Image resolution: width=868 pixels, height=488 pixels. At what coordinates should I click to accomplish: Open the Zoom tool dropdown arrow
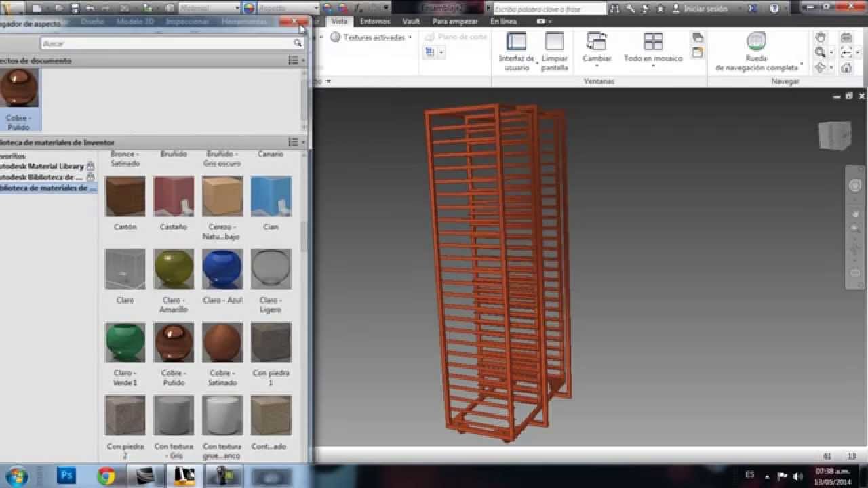point(831,53)
